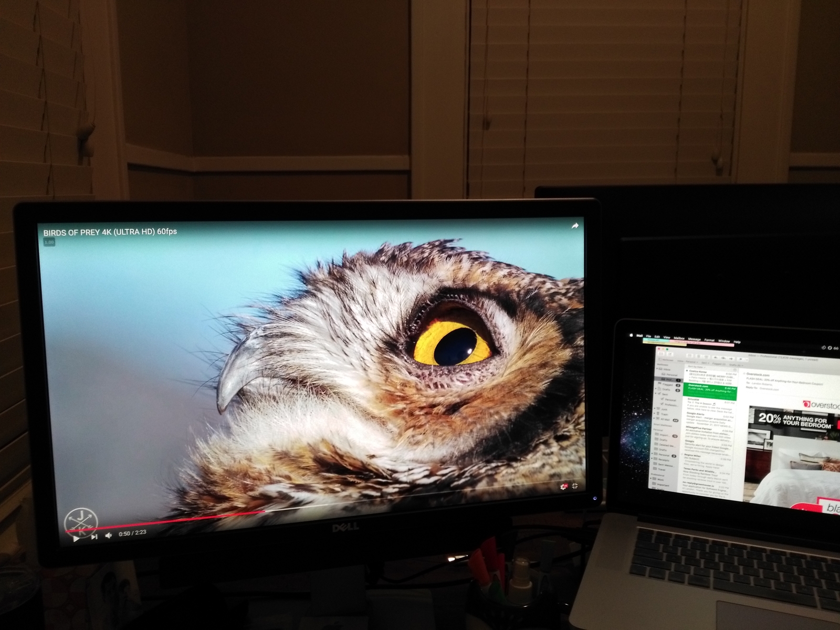Expand the All Mail mailbox in sidebar
The width and height of the screenshot is (840, 630).
pyautogui.click(x=654, y=418)
